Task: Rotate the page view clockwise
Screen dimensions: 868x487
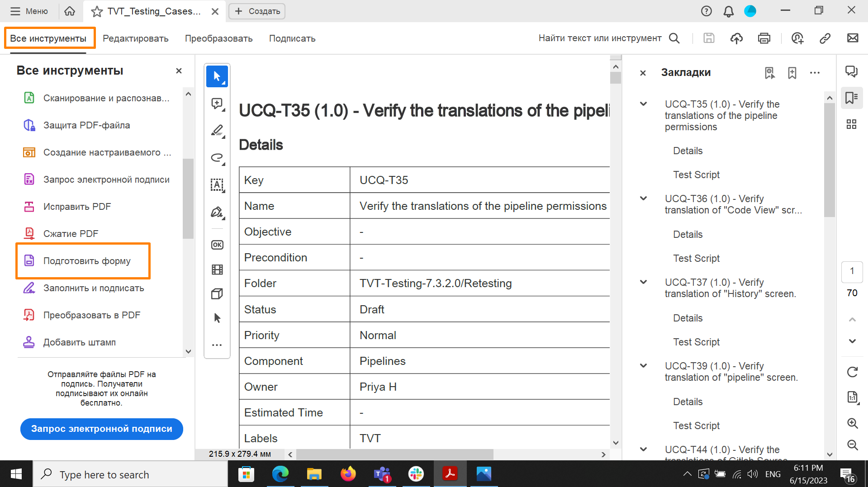Action: click(x=852, y=372)
